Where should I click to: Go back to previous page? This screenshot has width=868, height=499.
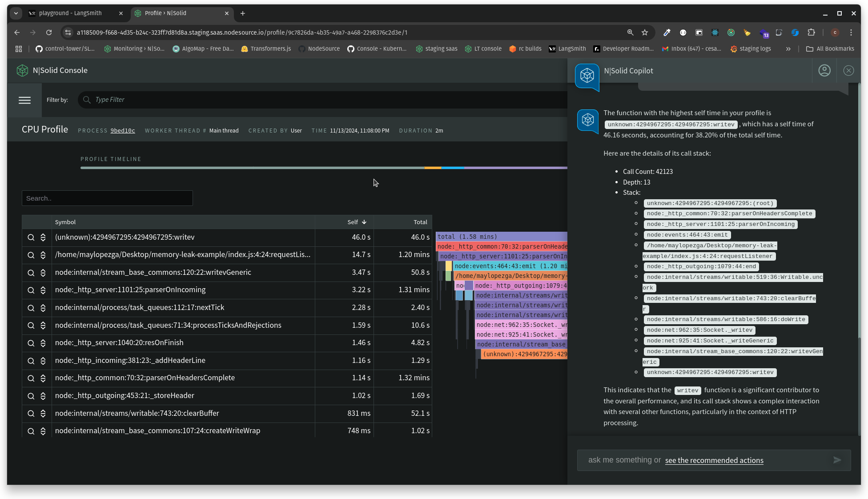tap(17, 32)
